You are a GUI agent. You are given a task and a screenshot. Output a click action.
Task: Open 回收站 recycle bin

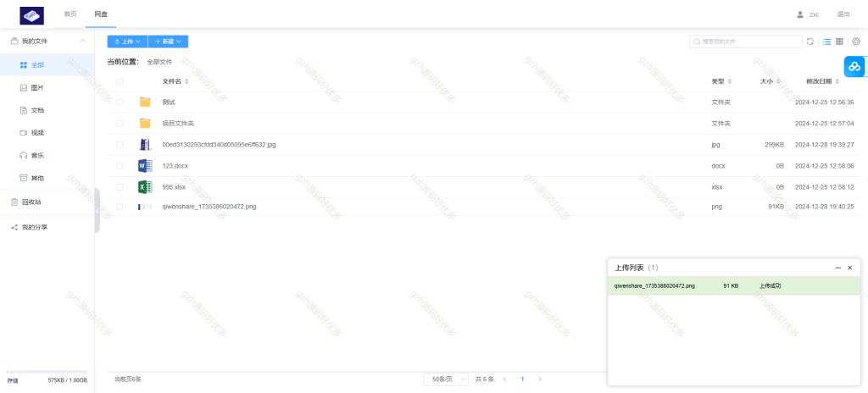click(x=47, y=202)
